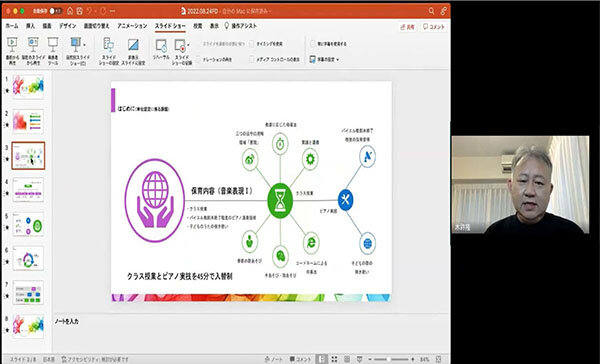Switch to slide sorter view icon

click(x=334, y=359)
